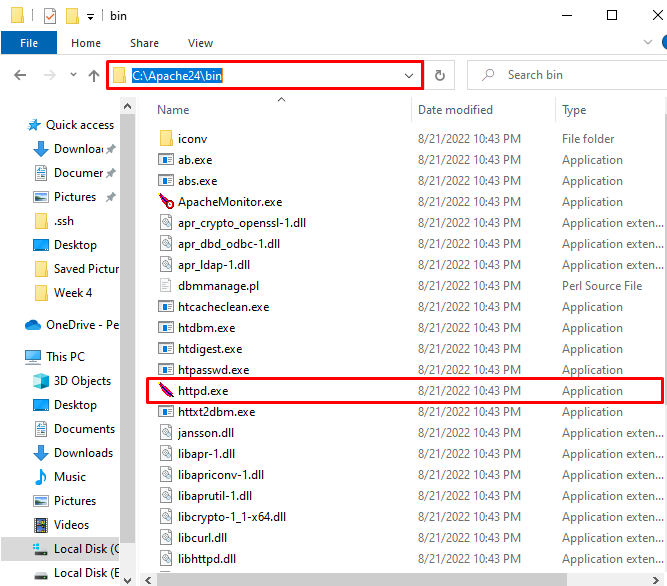667x586 pixels.
Task: Click the horizontal scrollbar left arrow
Action: (148, 580)
